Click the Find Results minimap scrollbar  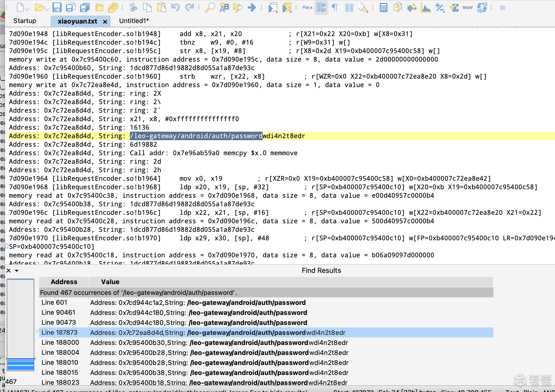21,325
